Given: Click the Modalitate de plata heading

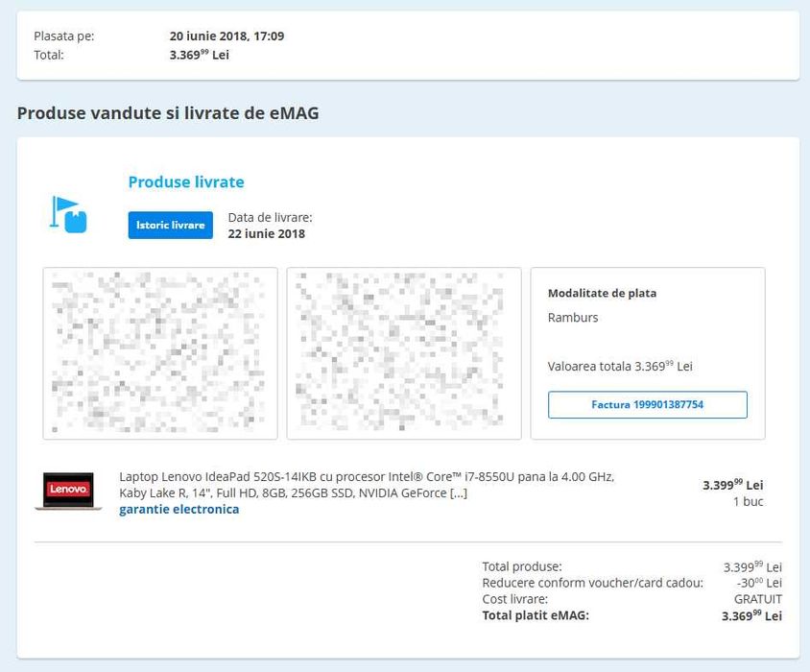Looking at the screenshot, I should 602,293.
